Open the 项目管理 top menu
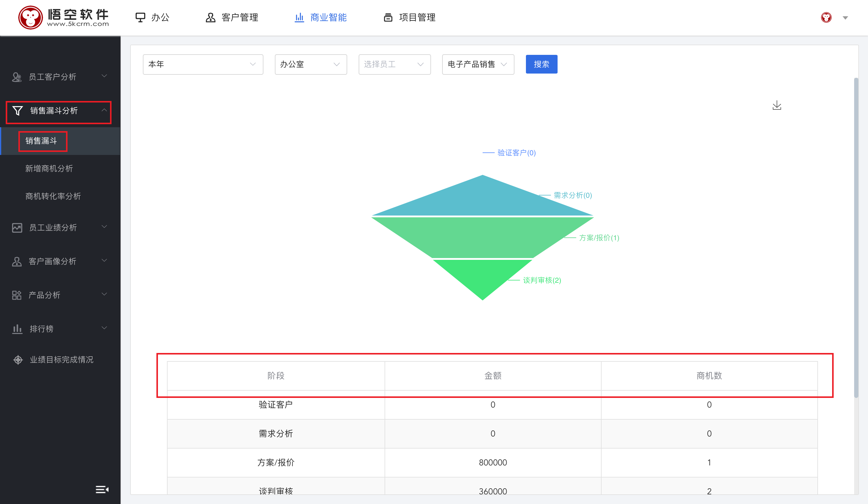Viewport: 868px width, 504px height. click(x=409, y=17)
